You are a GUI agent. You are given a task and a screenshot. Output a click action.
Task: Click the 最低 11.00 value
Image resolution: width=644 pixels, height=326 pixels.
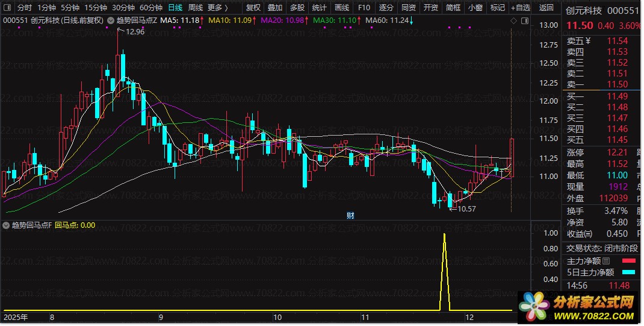pyautogui.click(x=618, y=175)
